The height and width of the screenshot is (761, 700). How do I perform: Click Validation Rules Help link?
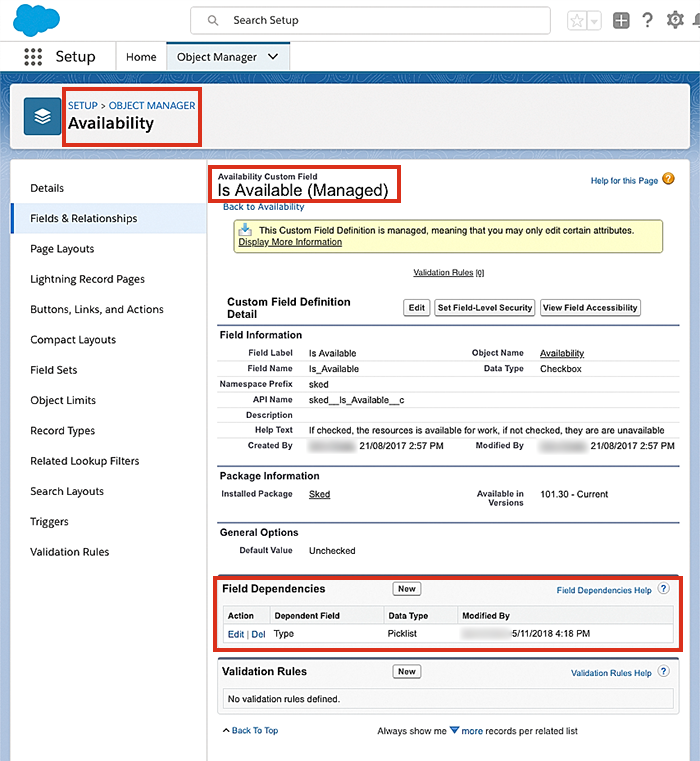coord(611,673)
